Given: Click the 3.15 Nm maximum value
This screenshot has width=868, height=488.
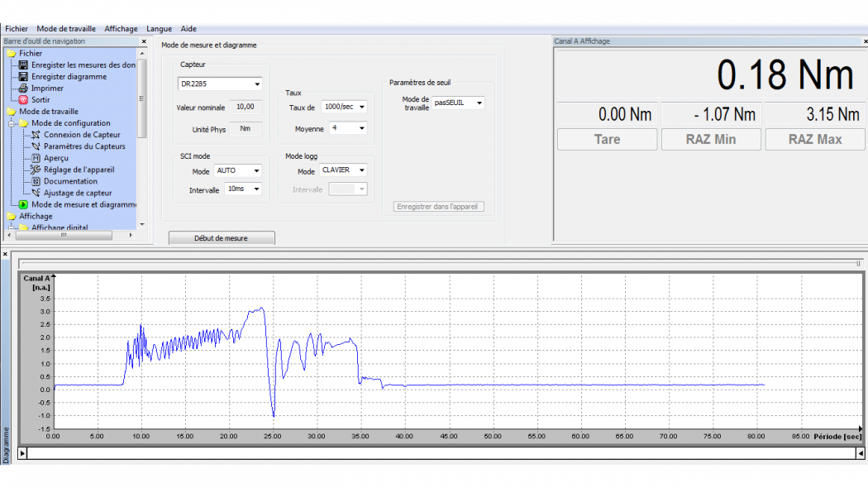Looking at the screenshot, I should 832,115.
